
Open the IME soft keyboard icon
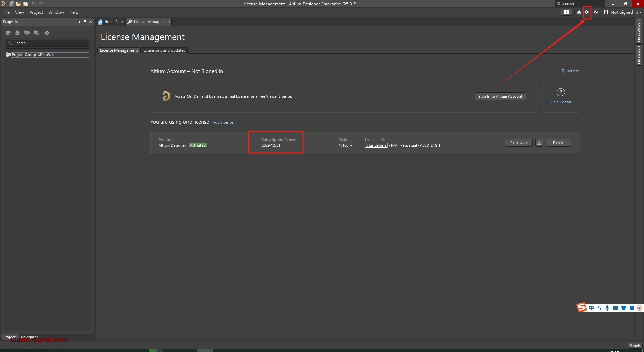tap(615, 308)
